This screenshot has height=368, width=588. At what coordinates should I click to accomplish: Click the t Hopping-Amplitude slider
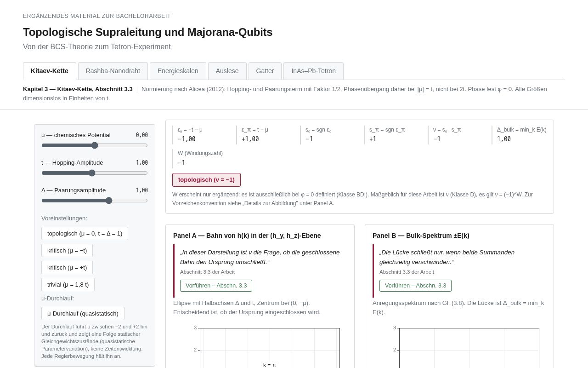95,173
